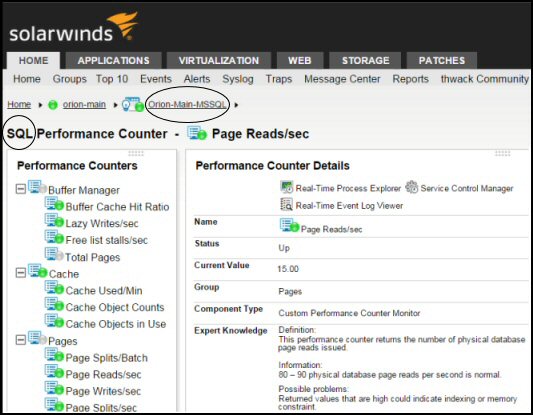This screenshot has width=533, height=415.
Task: Click the Current Value 15.00 text
Action: pyautogui.click(x=288, y=269)
